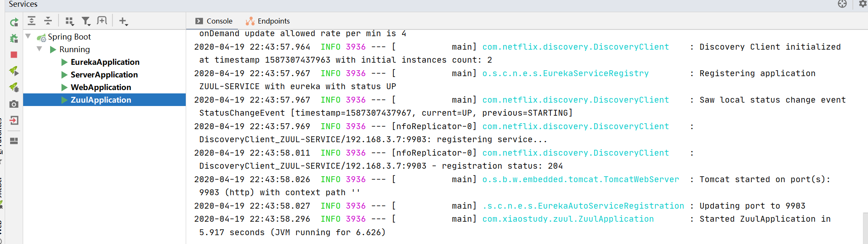Click the Rerun service icon
Image resolution: width=868 pixels, height=244 pixels.
14,22
